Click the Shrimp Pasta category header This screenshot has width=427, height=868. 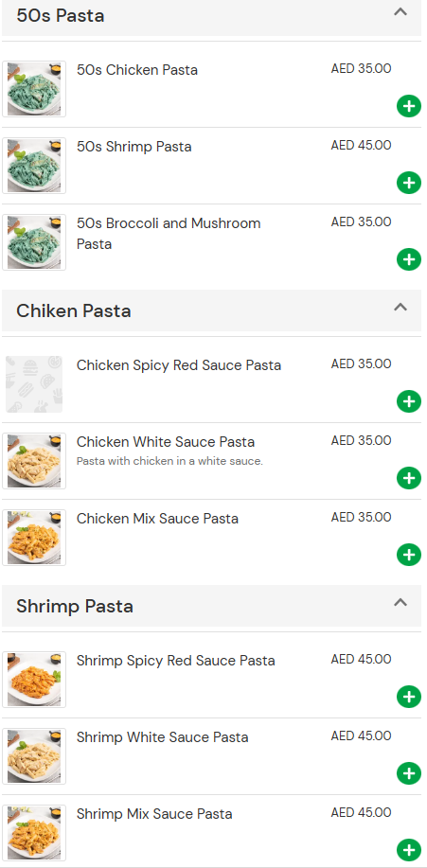pyautogui.click(x=211, y=606)
